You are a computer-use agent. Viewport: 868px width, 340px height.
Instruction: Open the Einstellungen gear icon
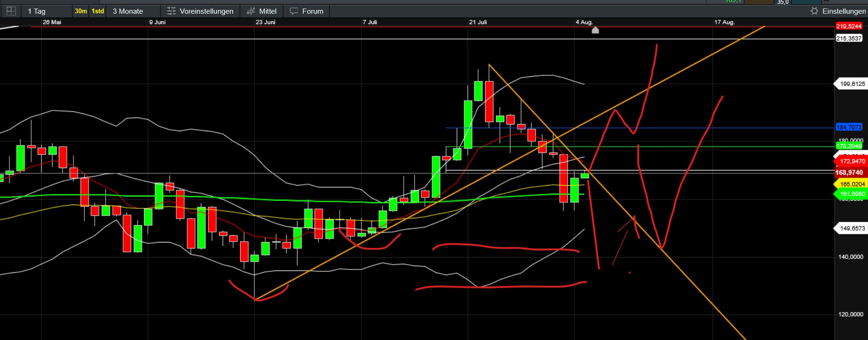click(814, 11)
